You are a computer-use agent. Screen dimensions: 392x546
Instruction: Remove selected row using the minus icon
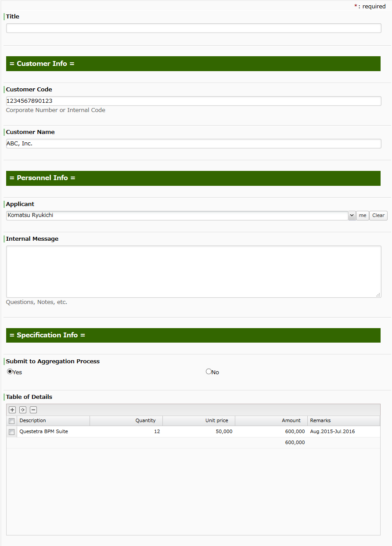tap(33, 409)
